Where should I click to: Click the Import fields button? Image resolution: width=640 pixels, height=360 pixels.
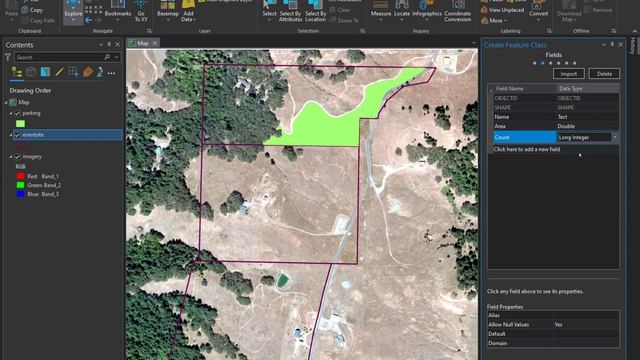[x=569, y=74]
